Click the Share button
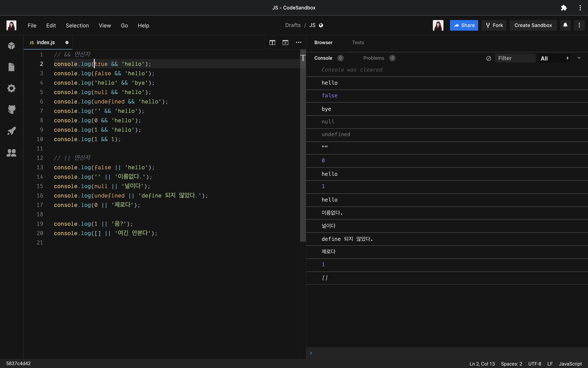This screenshot has height=368, width=588. (464, 25)
